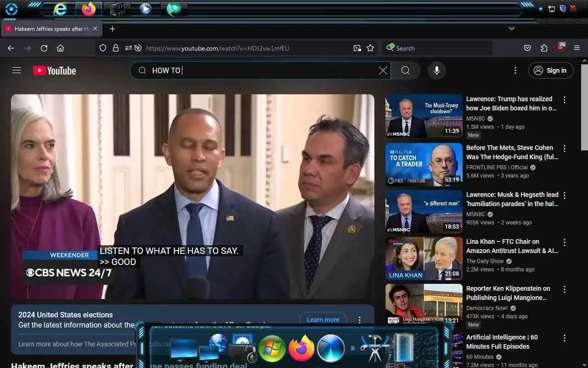Open 'Artificial Intelligence | 60 Minutes' video title
Viewport: 588px width, 368px height.
pos(502,342)
